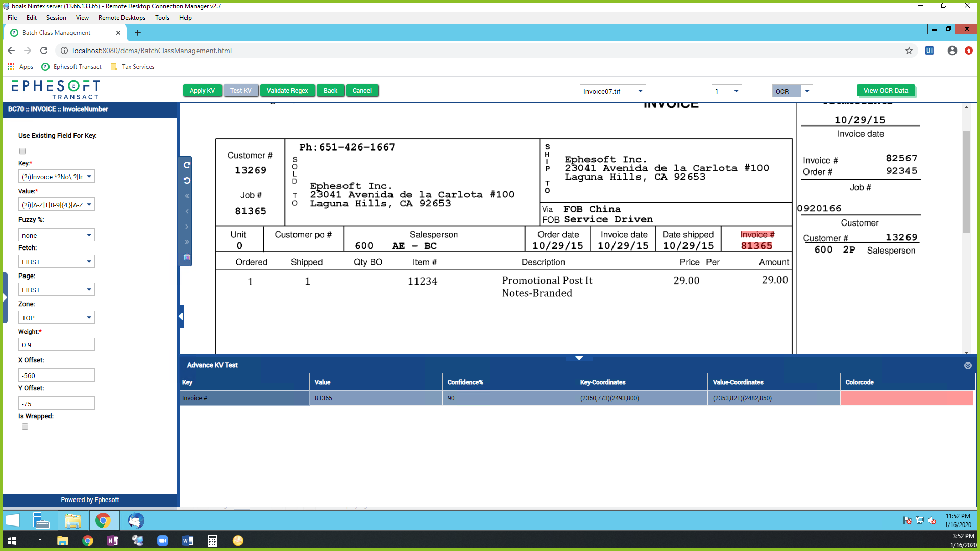
Task: Go to the next page arrow
Action: point(186,227)
